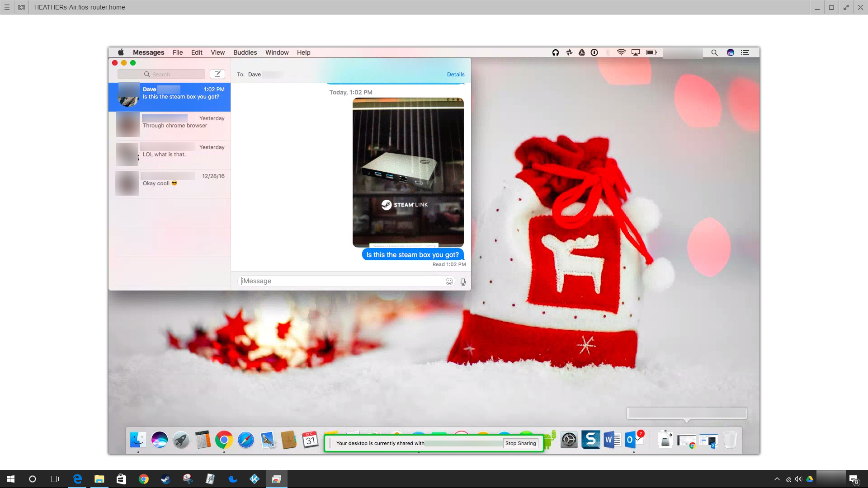Compose a new message in Messages
Viewport: 868px width, 488px height.
pyautogui.click(x=217, y=74)
